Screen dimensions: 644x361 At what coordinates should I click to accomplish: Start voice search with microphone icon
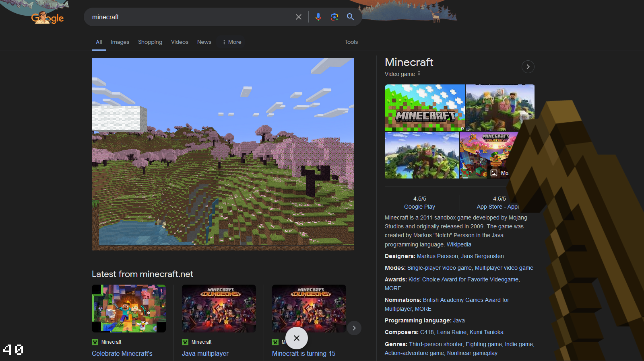point(318,17)
